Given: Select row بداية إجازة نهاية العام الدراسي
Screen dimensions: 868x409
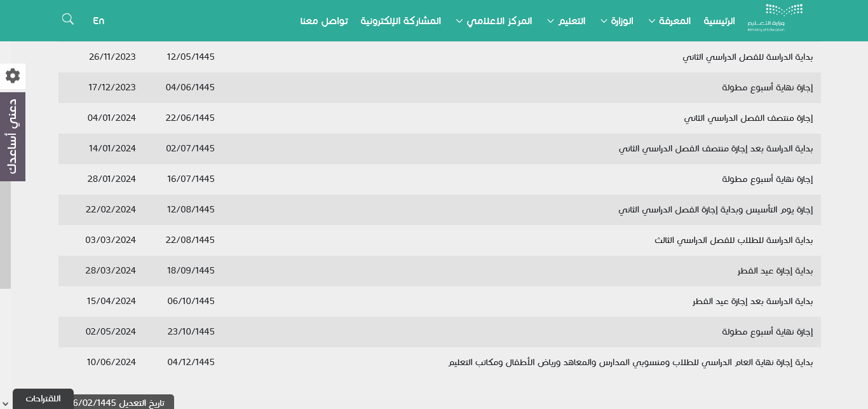Looking at the screenshot, I should [440, 363].
